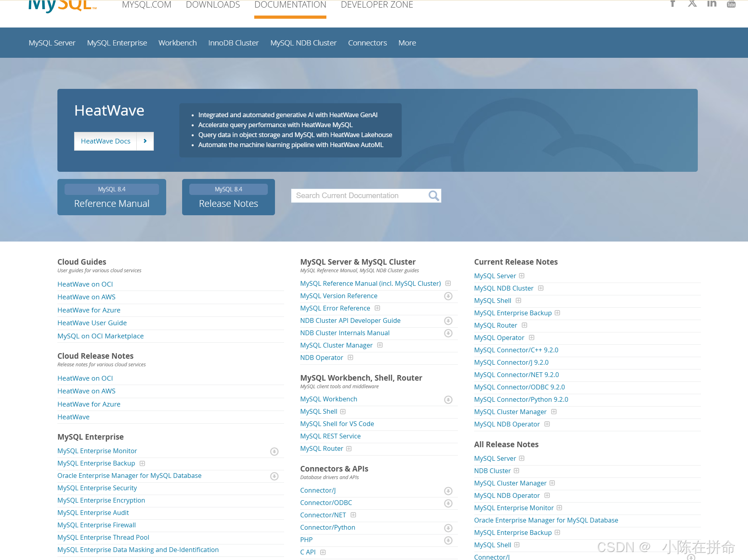Image resolution: width=748 pixels, height=560 pixels.
Task: Click the download icon for MySQL Enterprise Monitor
Action: [274, 452]
